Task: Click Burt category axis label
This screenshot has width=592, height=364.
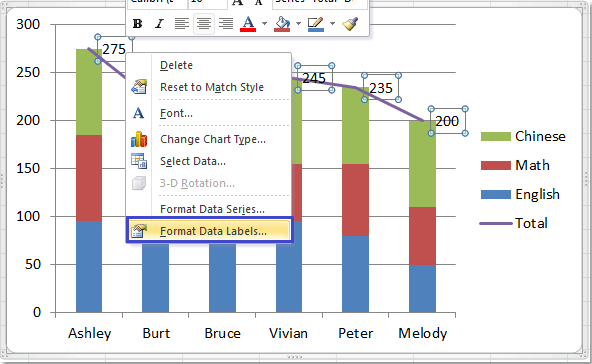Action: point(156,333)
